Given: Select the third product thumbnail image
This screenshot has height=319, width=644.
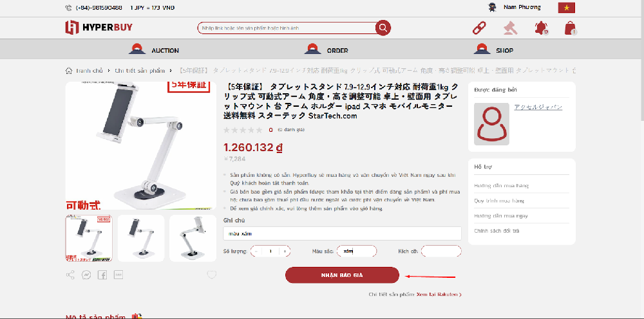Looking at the screenshot, I should [193, 238].
